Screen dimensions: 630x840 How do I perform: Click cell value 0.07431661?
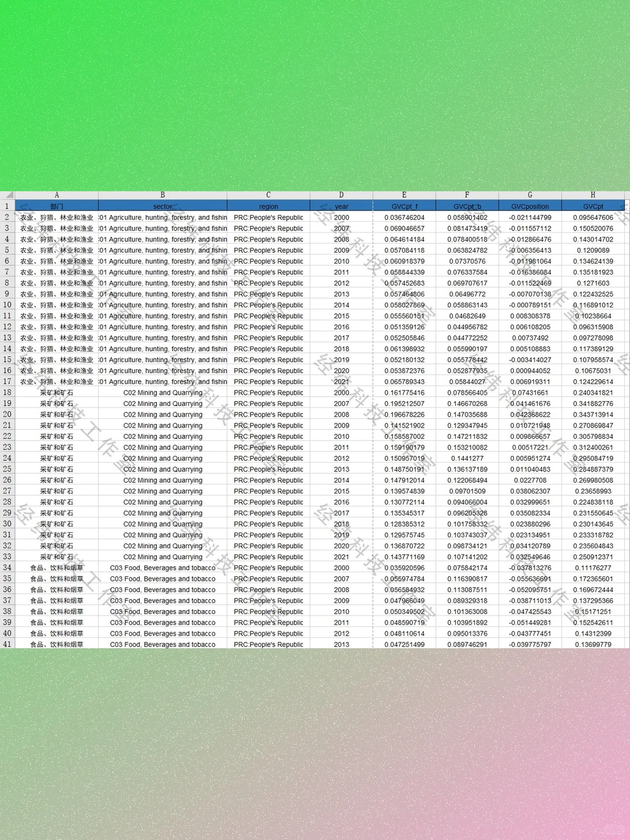pyautogui.click(x=530, y=392)
